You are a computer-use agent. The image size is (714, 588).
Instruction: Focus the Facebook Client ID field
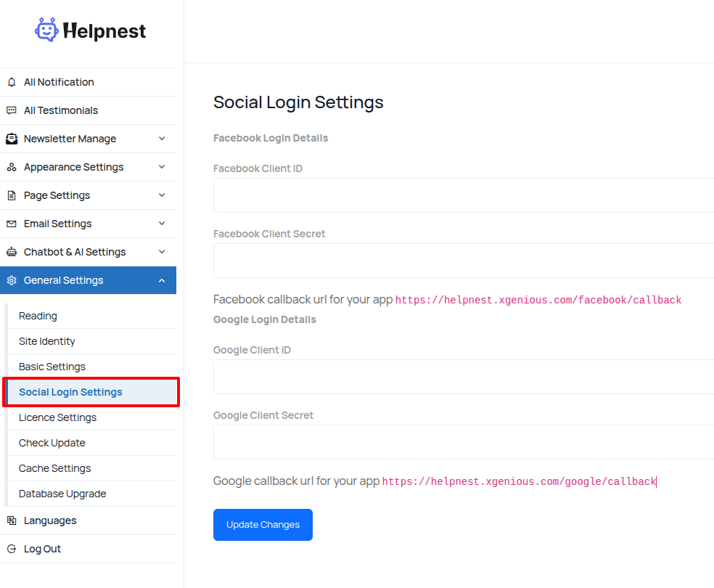click(463, 195)
